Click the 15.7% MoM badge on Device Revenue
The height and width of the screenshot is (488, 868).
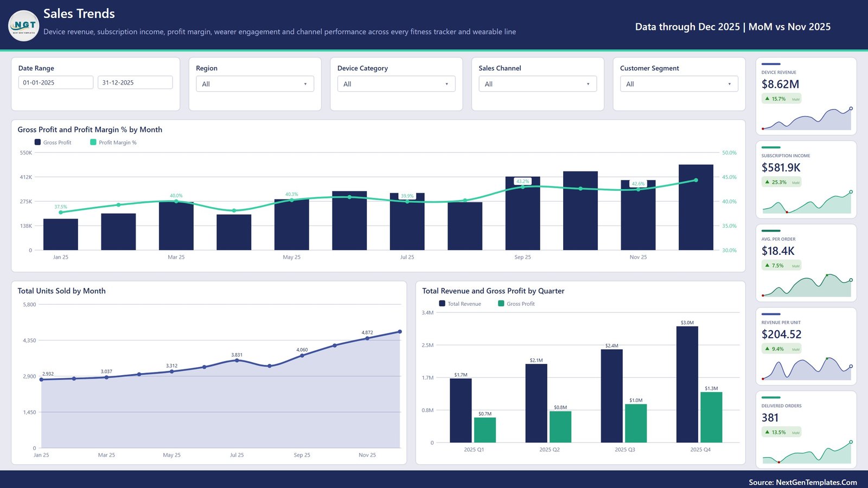(782, 99)
